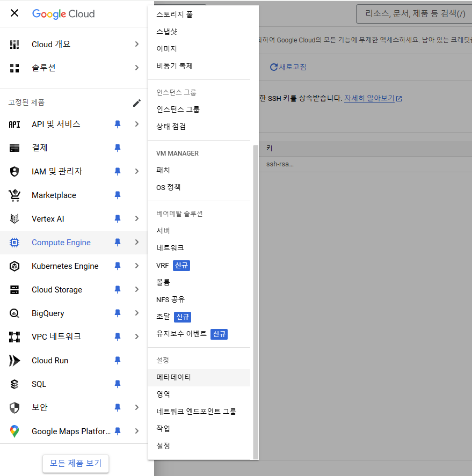Unpin Marketplace from pinned products
Screen dimensions: 472x476
click(118, 195)
